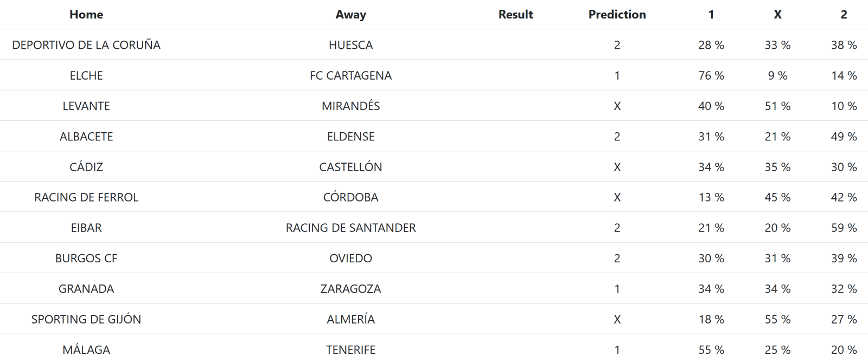The width and height of the screenshot is (868, 362).
Task: Select Sporting de Gijón team cell
Action: [x=86, y=319]
